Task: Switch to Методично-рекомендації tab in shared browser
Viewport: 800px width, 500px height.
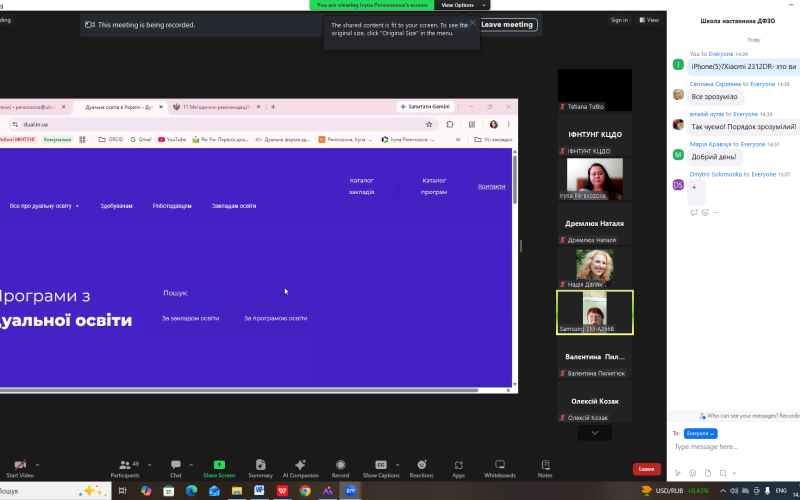Action: [216, 107]
